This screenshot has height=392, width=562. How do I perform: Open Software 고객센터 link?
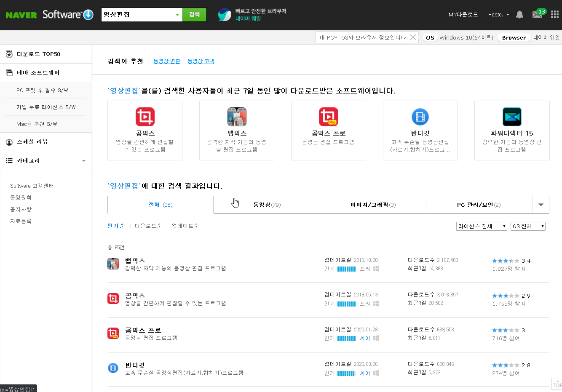pyautogui.click(x=32, y=186)
